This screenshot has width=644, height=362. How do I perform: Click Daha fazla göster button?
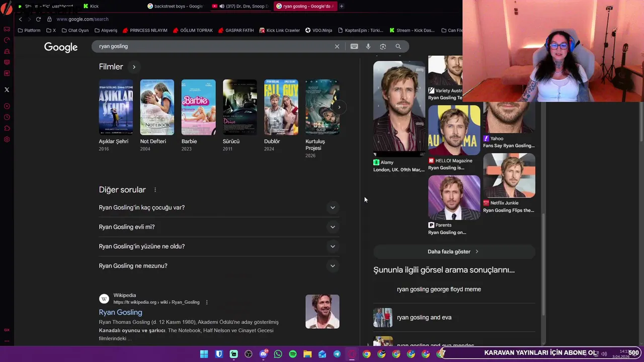[453, 251]
